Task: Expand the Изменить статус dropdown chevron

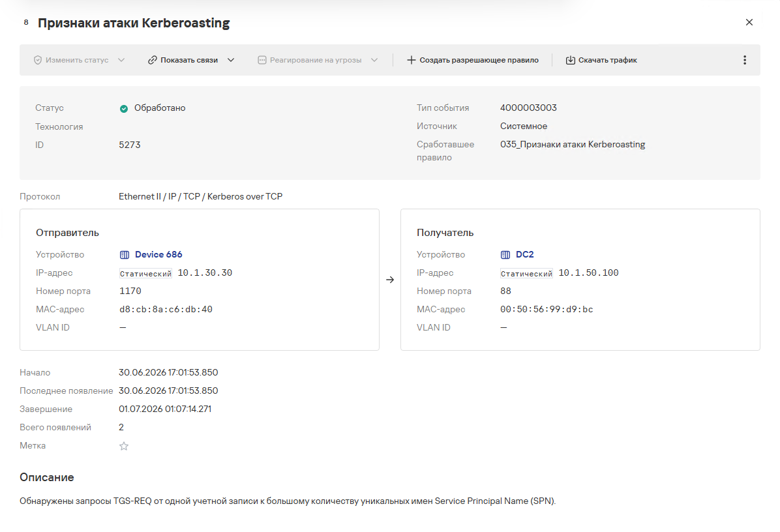Action: pos(121,60)
